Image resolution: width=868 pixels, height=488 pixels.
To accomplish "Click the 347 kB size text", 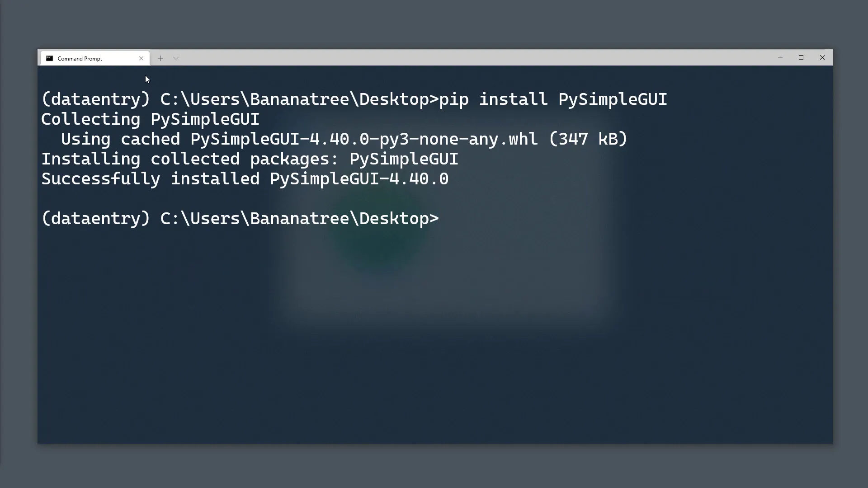I will click(588, 139).
